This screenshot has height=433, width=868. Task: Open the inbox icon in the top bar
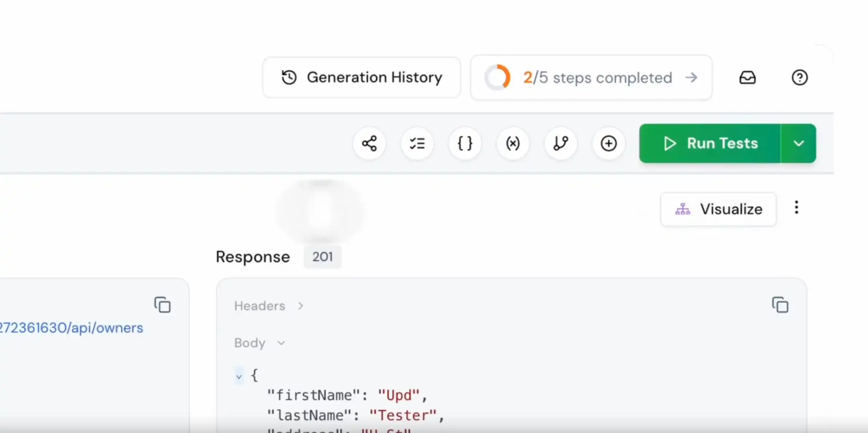[x=748, y=77]
